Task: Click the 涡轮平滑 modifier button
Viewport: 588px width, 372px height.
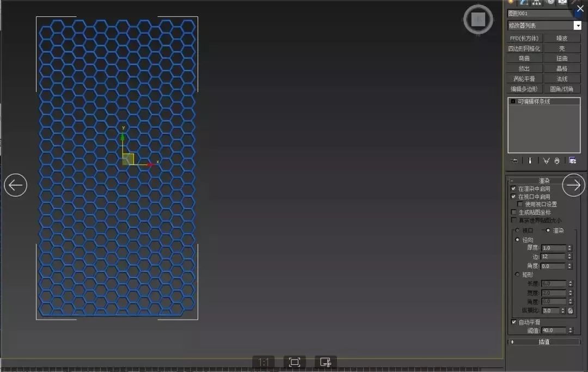Action: tap(524, 79)
